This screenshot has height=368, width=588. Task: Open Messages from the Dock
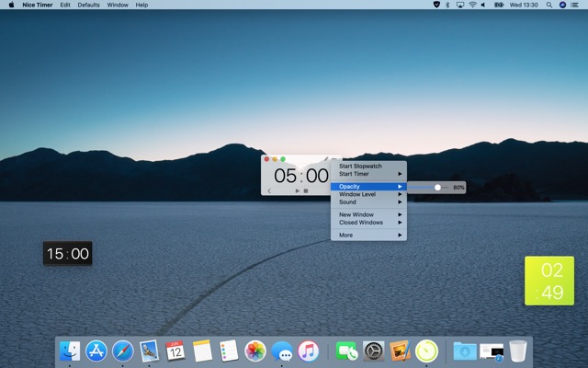282,351
